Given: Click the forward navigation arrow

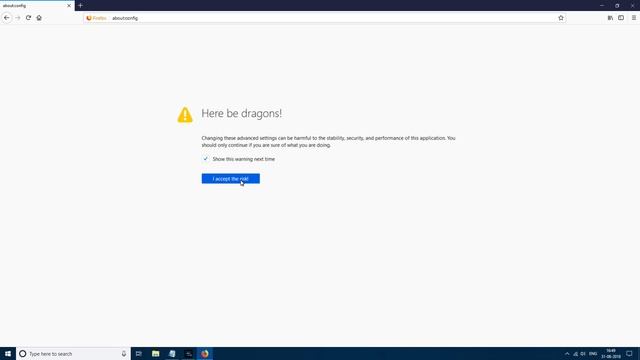Looking at the screenshot, I should 18,18.
